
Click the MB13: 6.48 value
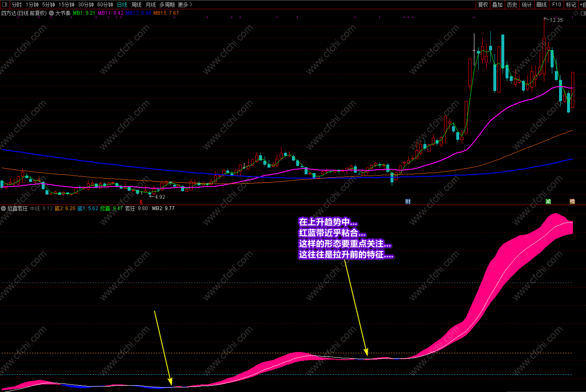[x=138, y=13]
